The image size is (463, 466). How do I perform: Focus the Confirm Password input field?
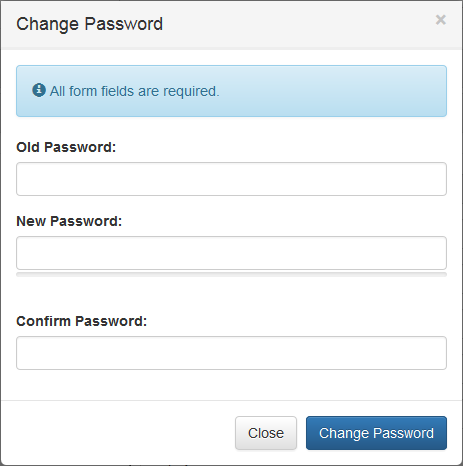tap(231, 353)
